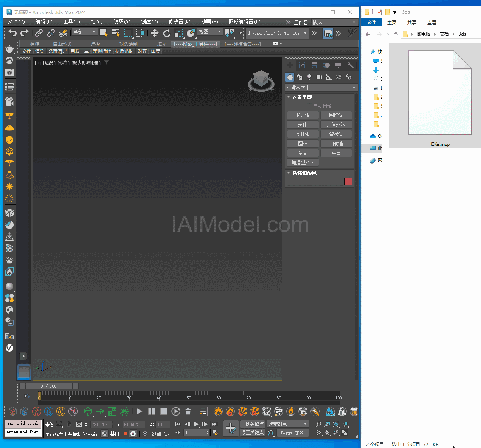Viewport: 481px width, 448px height.
Task: Open the 修改器(M) menu
Action: click(x=180, y=22)
